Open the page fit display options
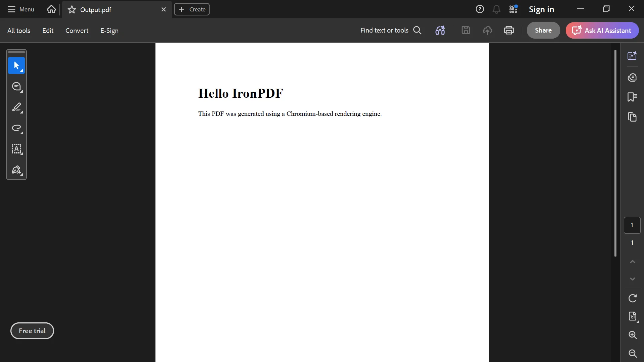The height and width of the screenshot is (362, 644). 633,316
